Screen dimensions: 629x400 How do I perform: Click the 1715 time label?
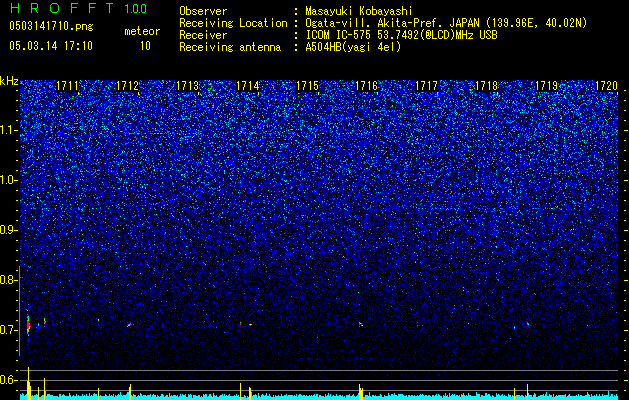tap(307, 86)
